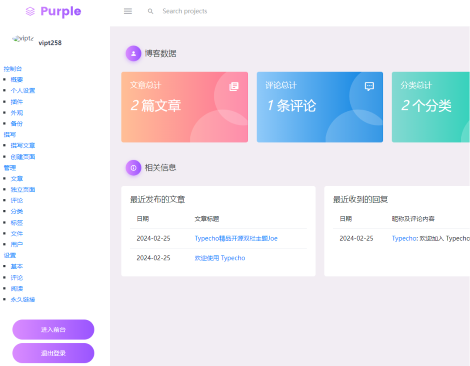
Task: Open 阅读 settings link
Action: point(17,288)
